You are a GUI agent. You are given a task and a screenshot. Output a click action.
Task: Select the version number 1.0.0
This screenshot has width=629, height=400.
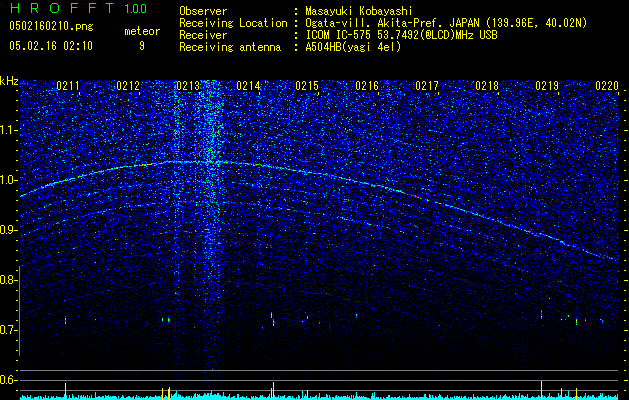pos(136,8)
